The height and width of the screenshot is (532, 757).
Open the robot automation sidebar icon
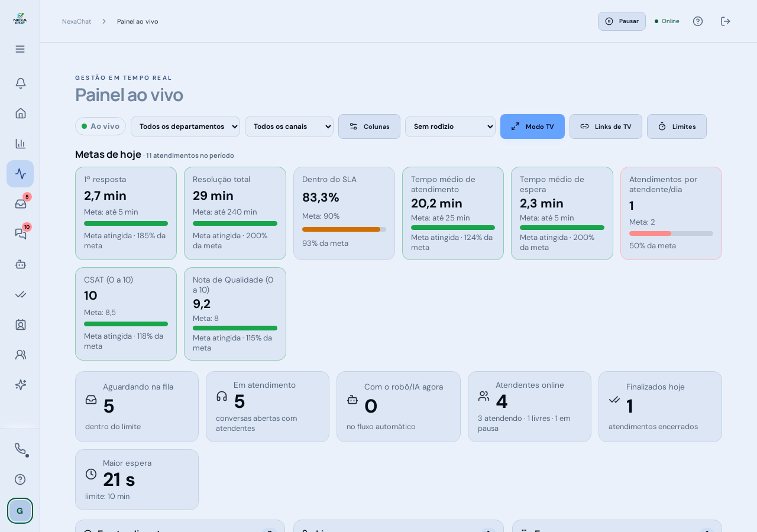(20, 264)
